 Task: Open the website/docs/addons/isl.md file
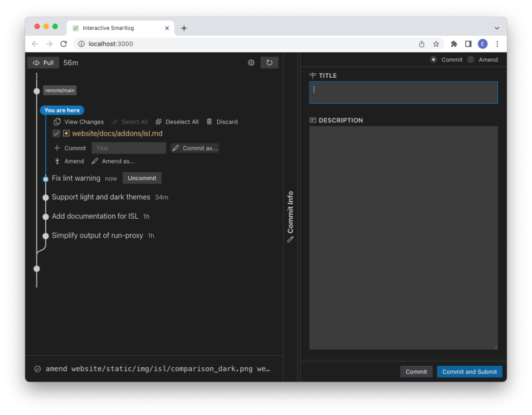[x=117, y=134]
